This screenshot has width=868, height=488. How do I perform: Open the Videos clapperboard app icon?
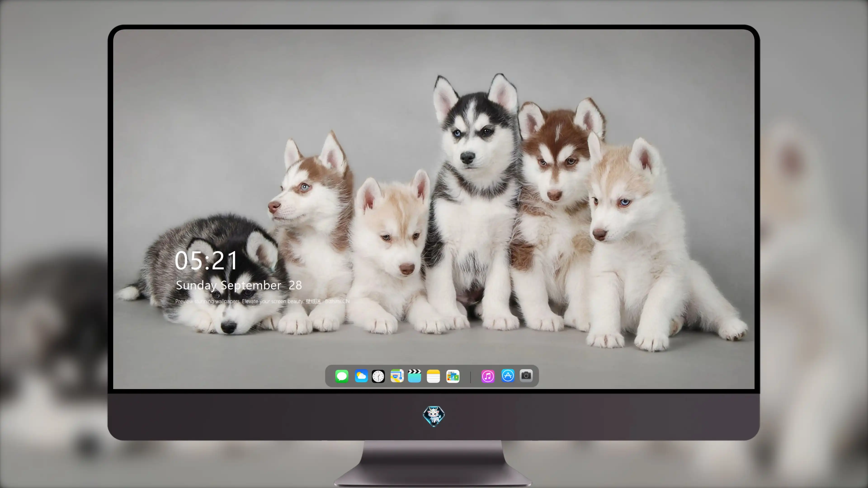pos(415,376)
